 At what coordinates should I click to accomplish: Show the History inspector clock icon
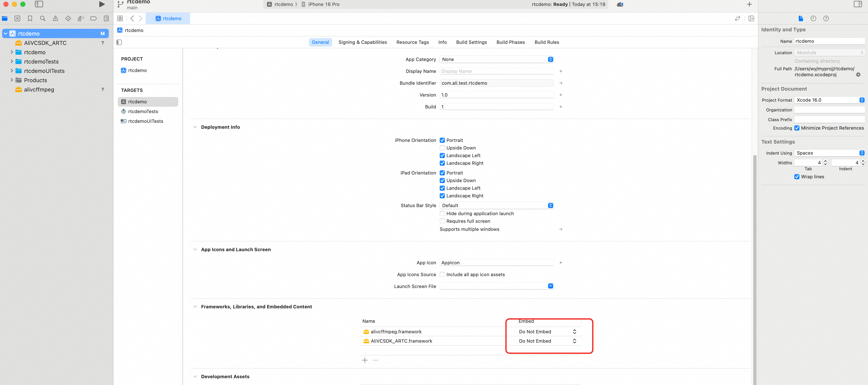[x=813, y=19]
